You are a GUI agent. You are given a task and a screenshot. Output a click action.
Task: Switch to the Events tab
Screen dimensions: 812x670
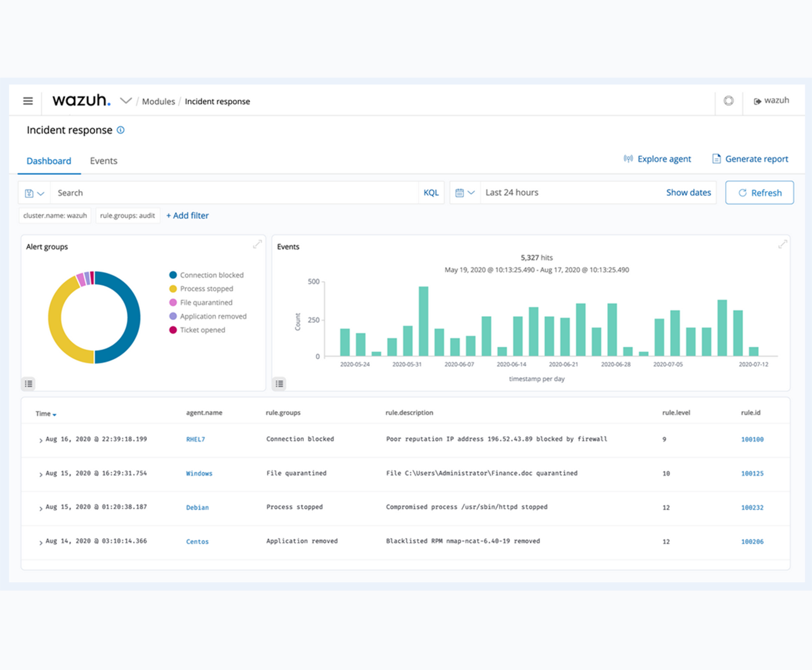click(103, 161)
